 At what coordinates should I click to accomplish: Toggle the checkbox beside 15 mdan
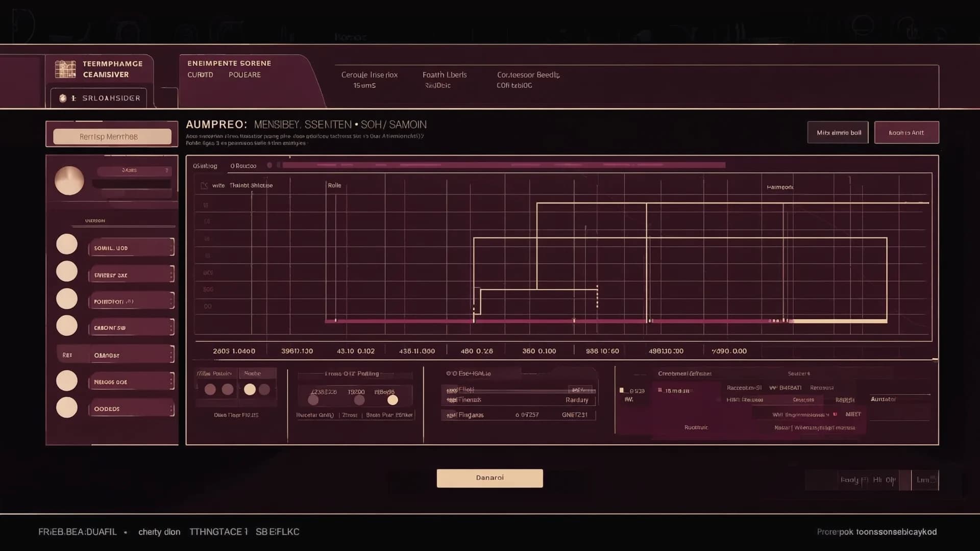[x=660, y=390]
